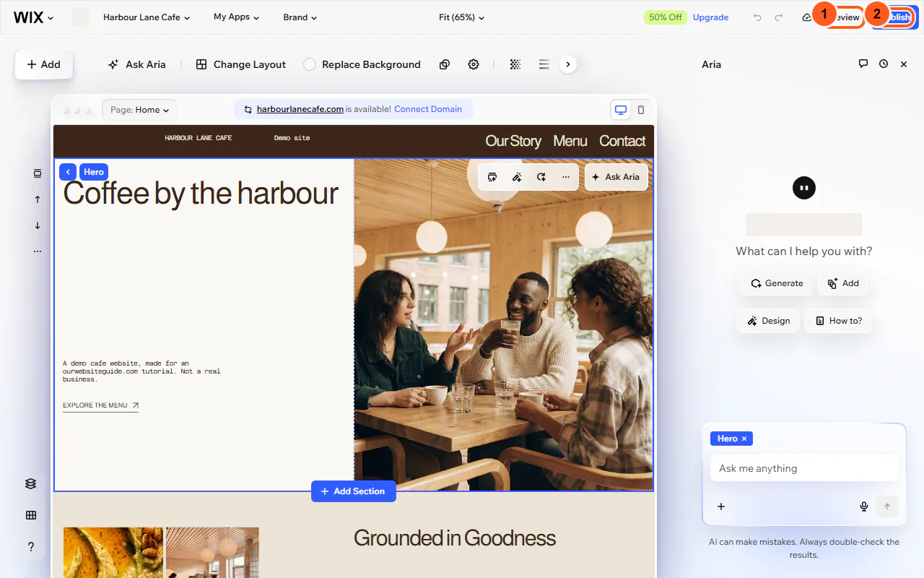The image size is (924, 578).
Task: Click the dotted pattern overlay icon
Action: point(515,64)
